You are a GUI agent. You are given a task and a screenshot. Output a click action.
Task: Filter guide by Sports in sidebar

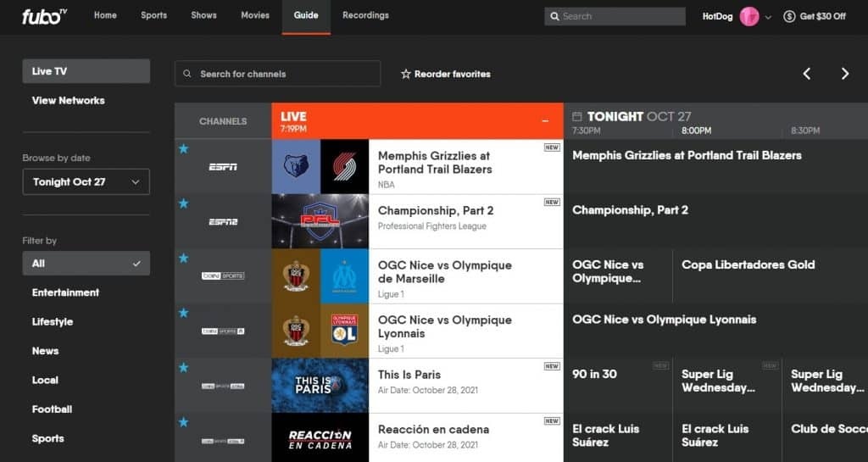[47, 439]
